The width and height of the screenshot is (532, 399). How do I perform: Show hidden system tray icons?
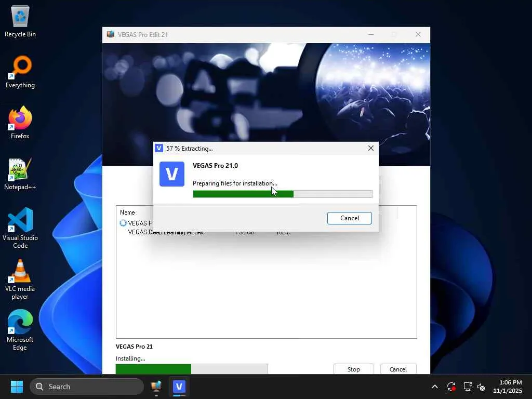point(435,387)
